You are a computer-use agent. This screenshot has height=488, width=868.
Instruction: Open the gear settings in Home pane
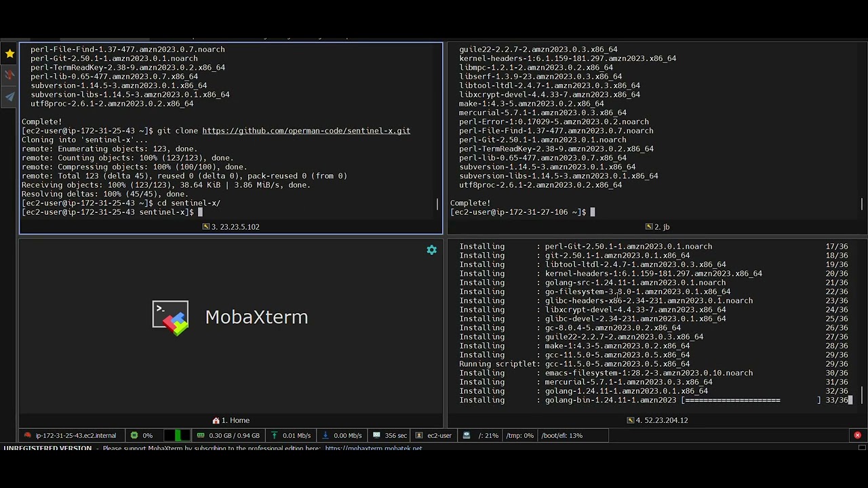pos(431,250)
